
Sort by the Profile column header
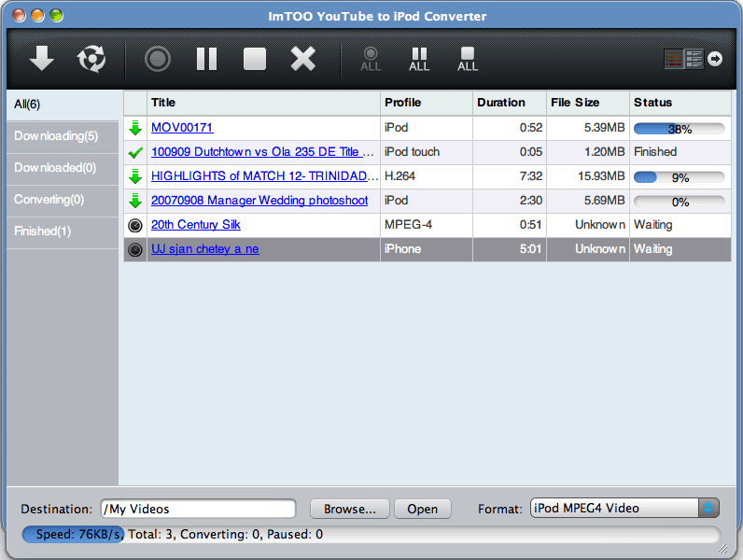(x=427, y=103)
